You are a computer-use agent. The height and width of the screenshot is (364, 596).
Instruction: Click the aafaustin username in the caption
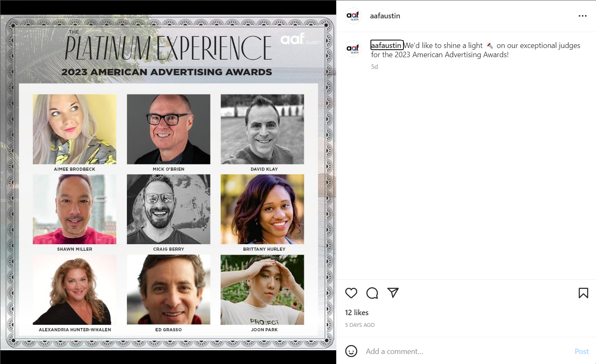coord(387,45)
